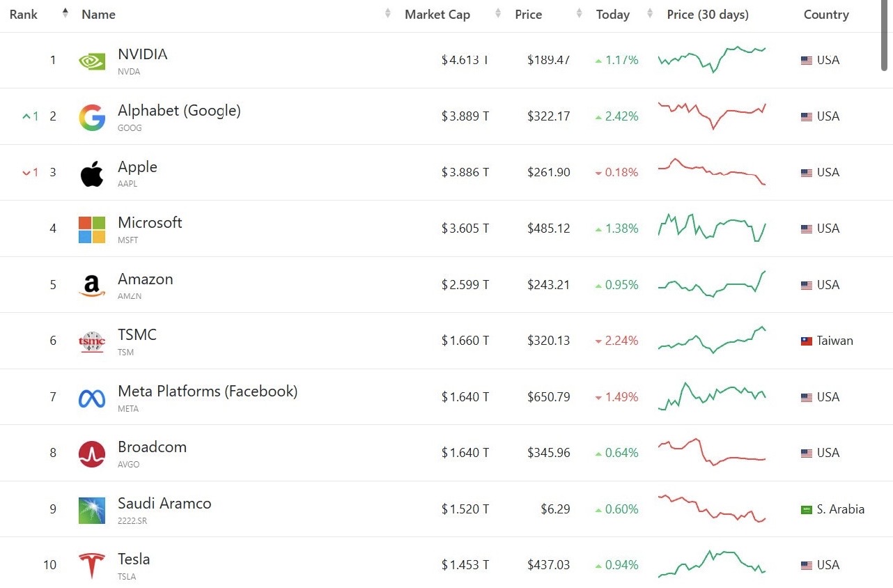893x588 pixels.
Task: Click the NVIDIA logo icon
Action: pos(92,61)
